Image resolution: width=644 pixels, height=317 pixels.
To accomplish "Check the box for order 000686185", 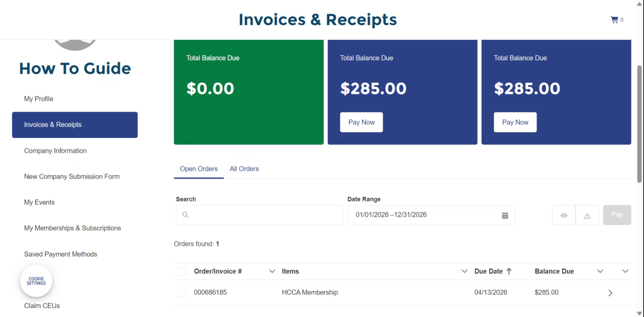I will 182,293.
